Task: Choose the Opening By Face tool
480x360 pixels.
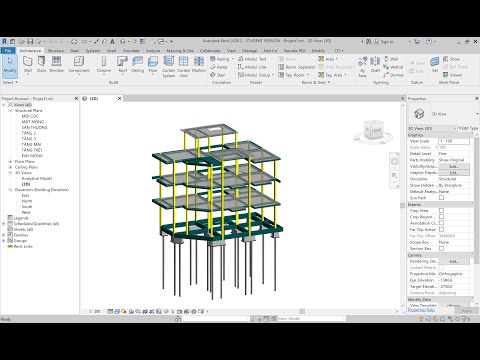Action: tap(362, 66)
